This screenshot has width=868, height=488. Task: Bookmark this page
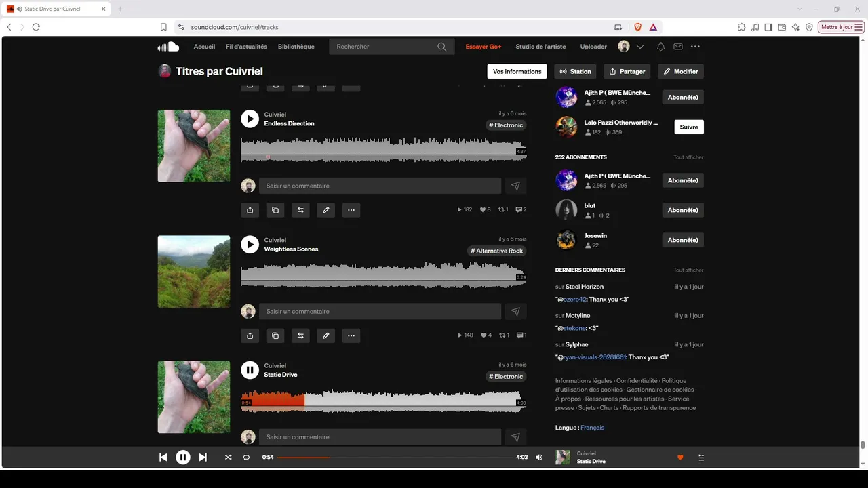tap(163, 27)
